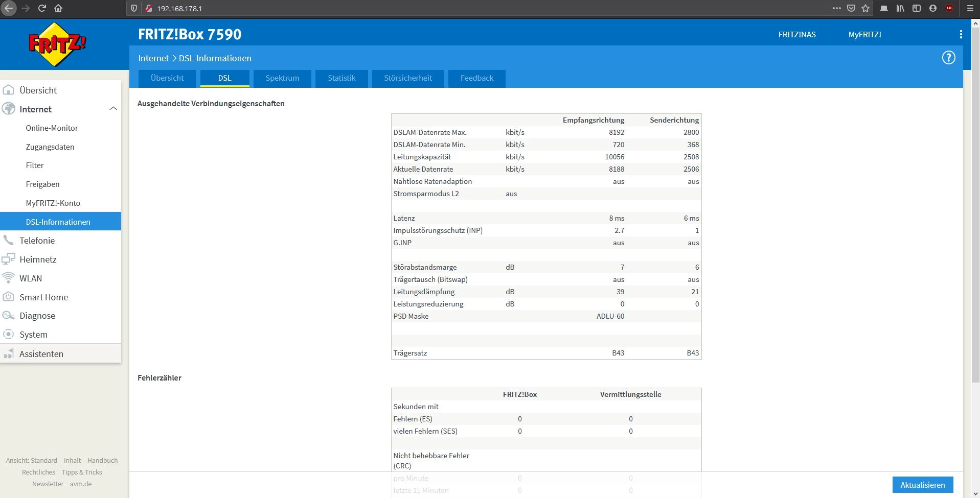Expand the Telefonie section in sidebar
Viewport: 980px width, 498px height.
[x=37, y=241]
